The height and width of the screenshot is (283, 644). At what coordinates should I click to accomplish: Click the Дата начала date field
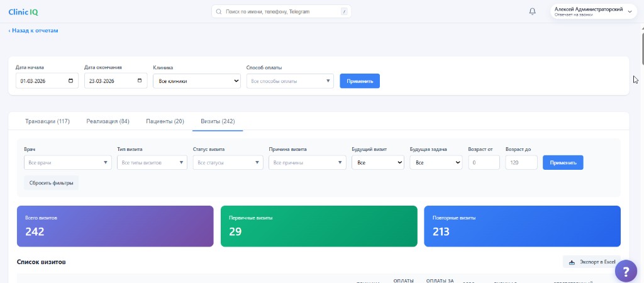(x=47, y=81)
